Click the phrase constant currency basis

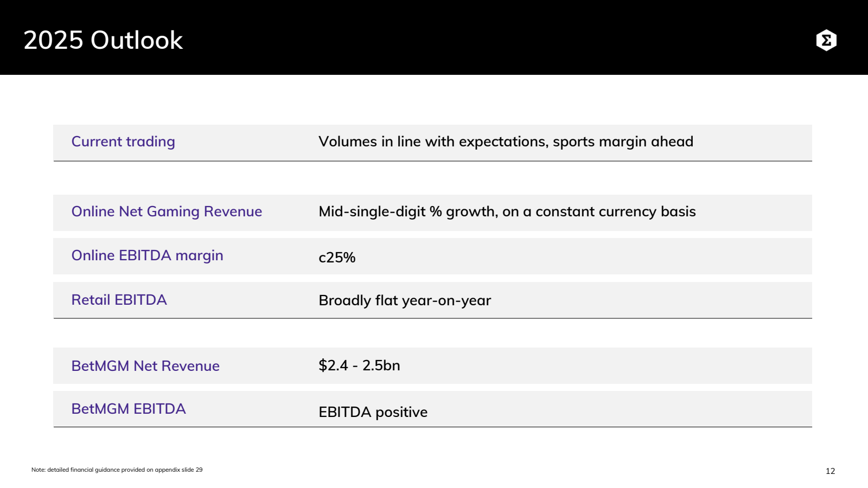tap(616, 211)
